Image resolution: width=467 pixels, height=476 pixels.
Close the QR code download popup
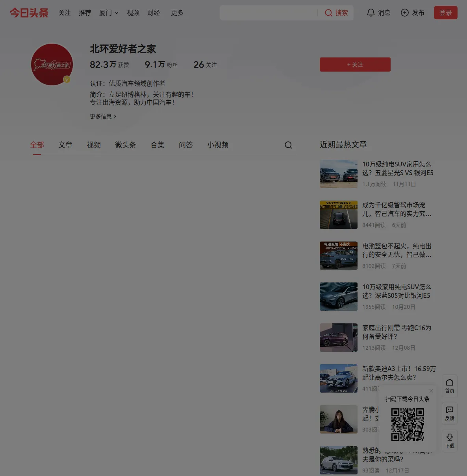pos(431,391)
